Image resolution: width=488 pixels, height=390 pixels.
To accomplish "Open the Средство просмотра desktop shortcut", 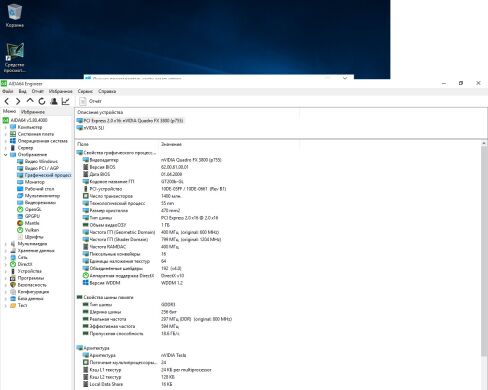I will 15,58.
